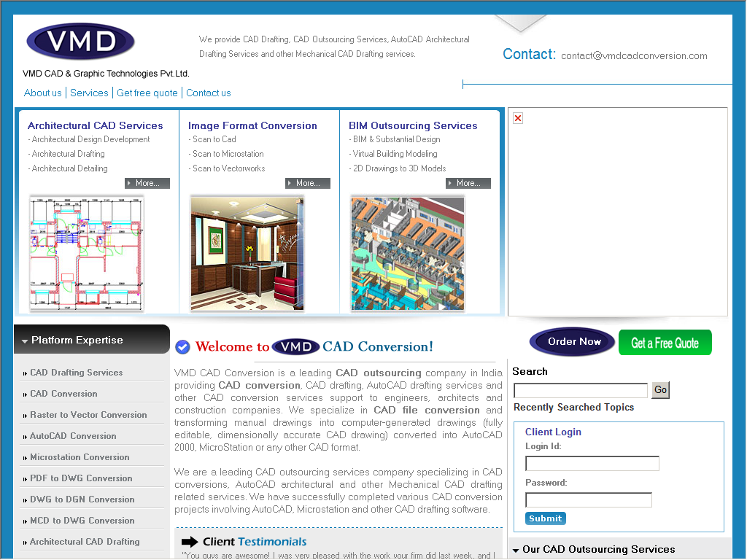Open AutoCAD Conversion in sidebar

click(73, 436)
